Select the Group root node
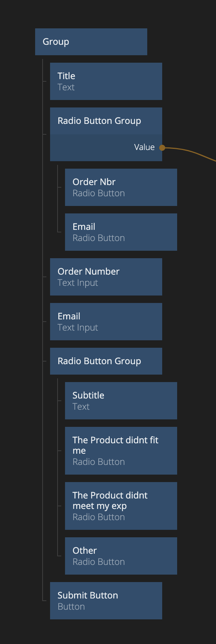The width and height of the screenshot is (216, 644). 91,42
